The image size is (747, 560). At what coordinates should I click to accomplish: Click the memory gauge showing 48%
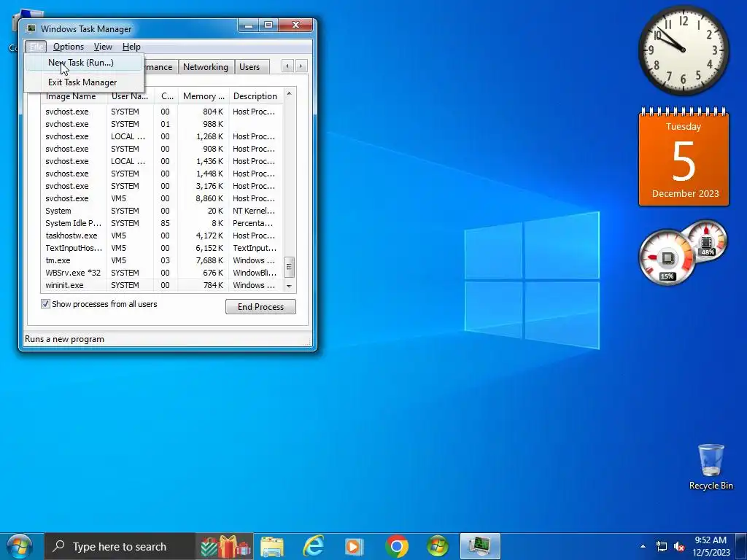tap(706, 239)
